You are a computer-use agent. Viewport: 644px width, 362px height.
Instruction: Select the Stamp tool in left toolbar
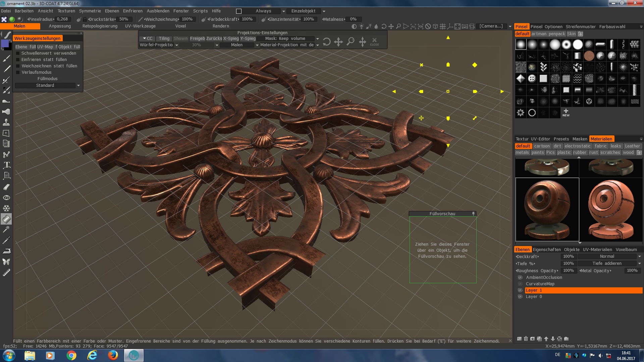(x=6, y=122)
